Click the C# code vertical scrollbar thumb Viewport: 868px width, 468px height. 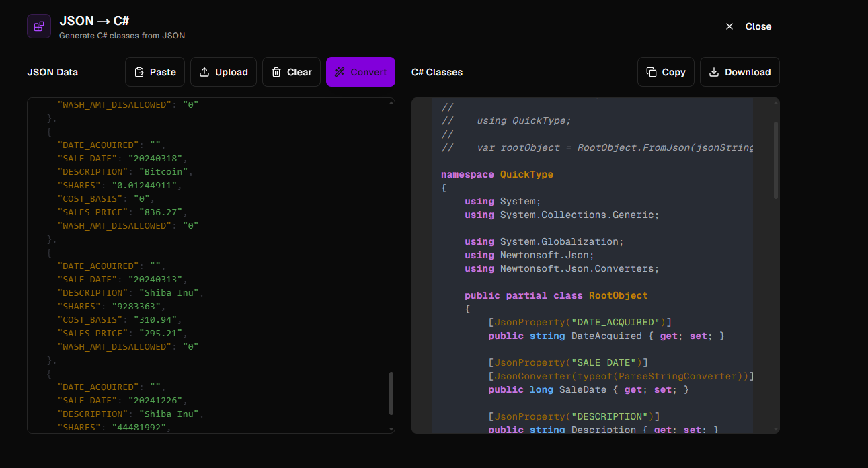(x=776, y=160)
